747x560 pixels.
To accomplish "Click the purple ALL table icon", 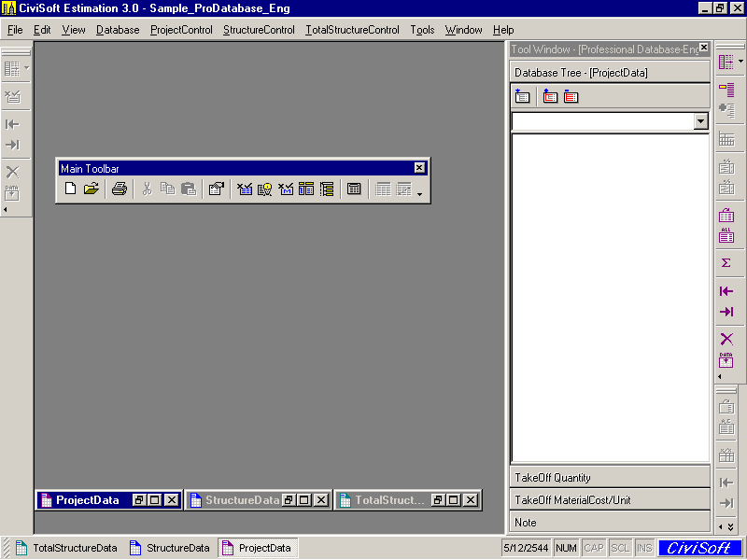I will [726, 235].
